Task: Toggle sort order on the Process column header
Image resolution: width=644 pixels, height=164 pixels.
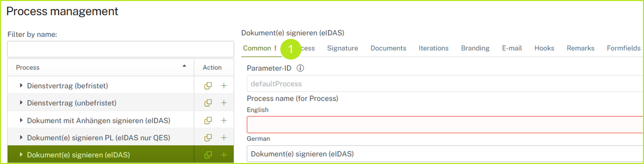Action: [x=184, y=67]
